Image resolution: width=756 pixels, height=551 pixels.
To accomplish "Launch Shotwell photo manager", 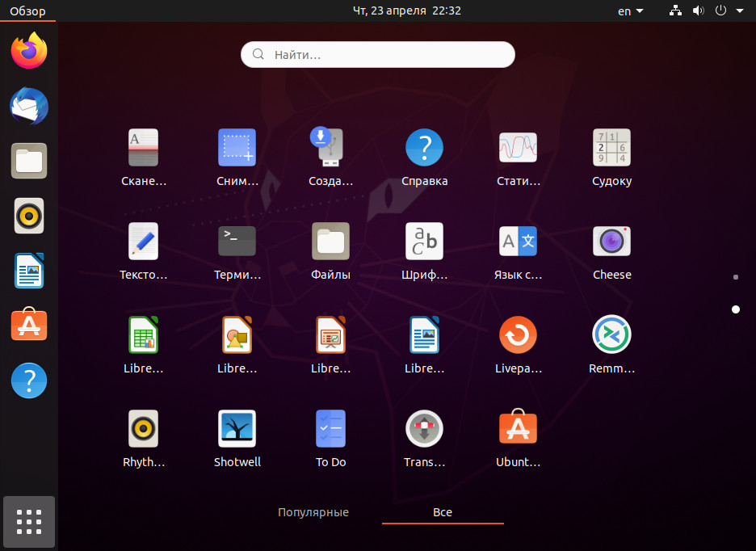I will click(x=237, y=428).
